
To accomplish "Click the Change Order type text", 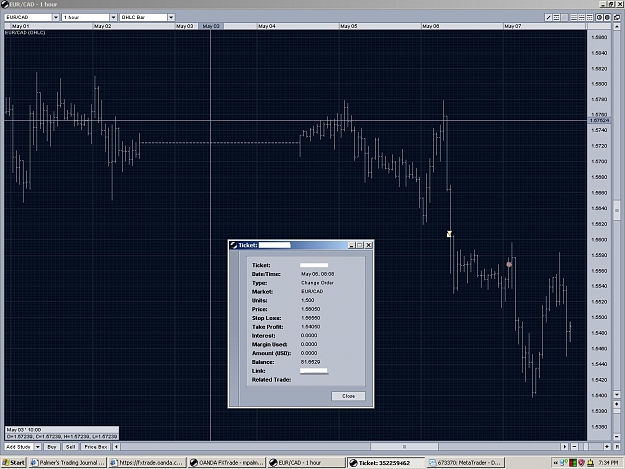I will click(317, 283).
